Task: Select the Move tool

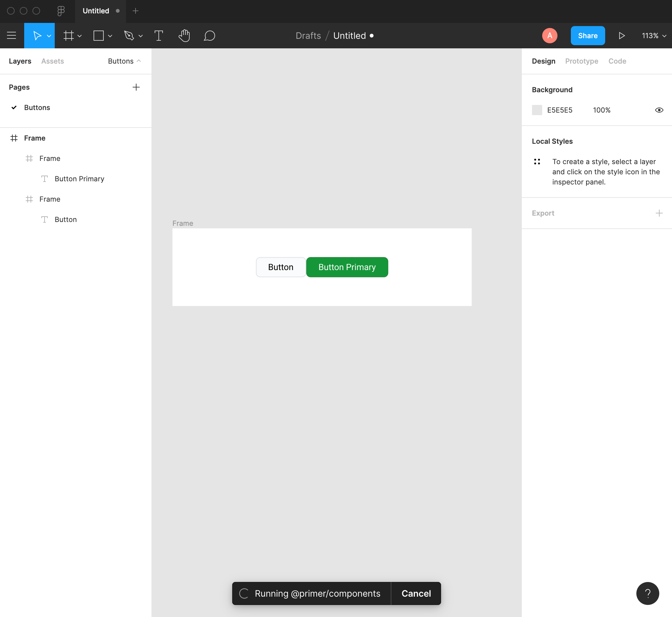Action: pyautogui.click(x=37, y=35)
